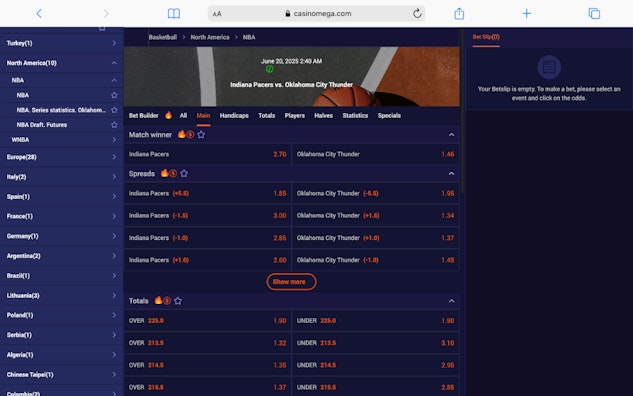The height and width of the screenshot is (396, 633).
Task: Reload the casinomega.com page
Action: coord(417,13)
